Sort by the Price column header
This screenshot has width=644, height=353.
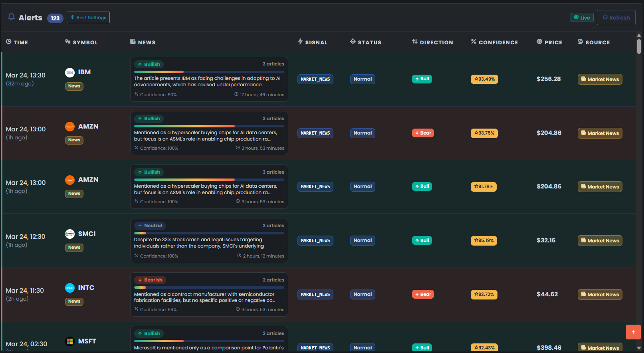(x=549, y=42)
